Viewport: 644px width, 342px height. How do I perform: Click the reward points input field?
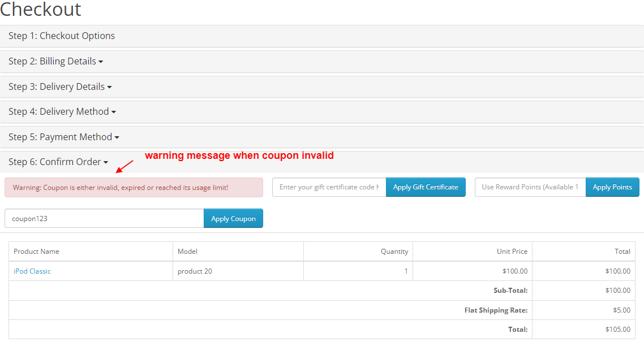(530, 187)
